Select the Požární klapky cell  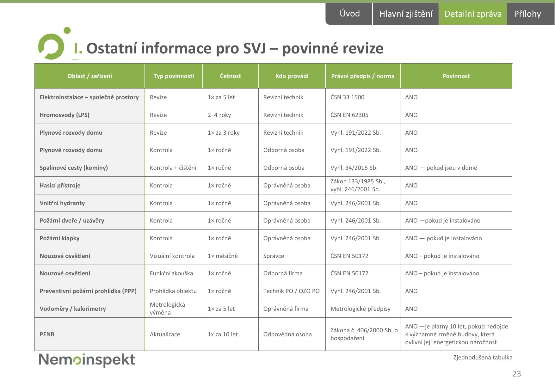pyautogui.click(x=89, y=238)
